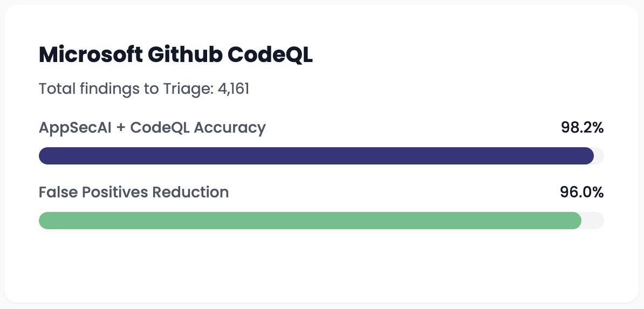Click the dark blue accuracy progress bar

pos(316,156)
